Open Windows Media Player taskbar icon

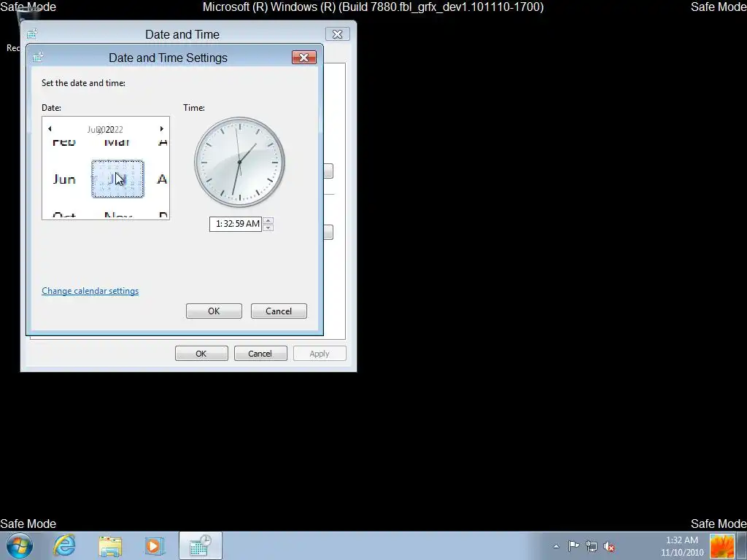coord(155,545)
